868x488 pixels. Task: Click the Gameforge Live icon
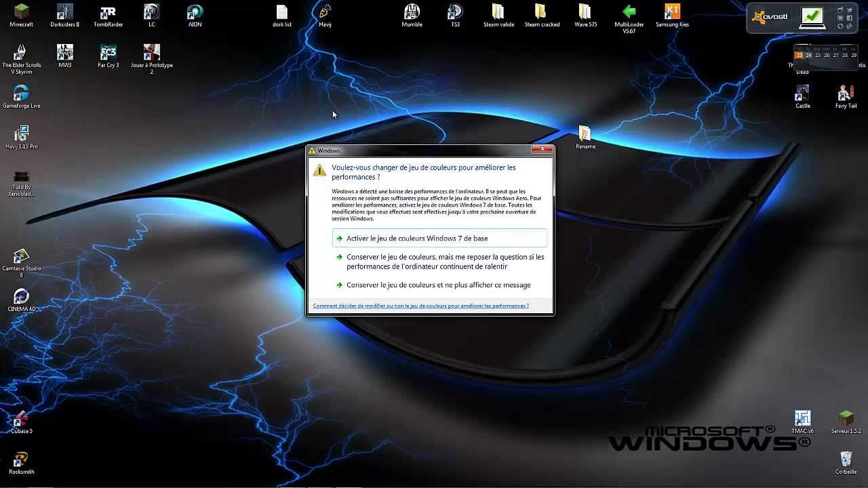click(x=21, y=97)
